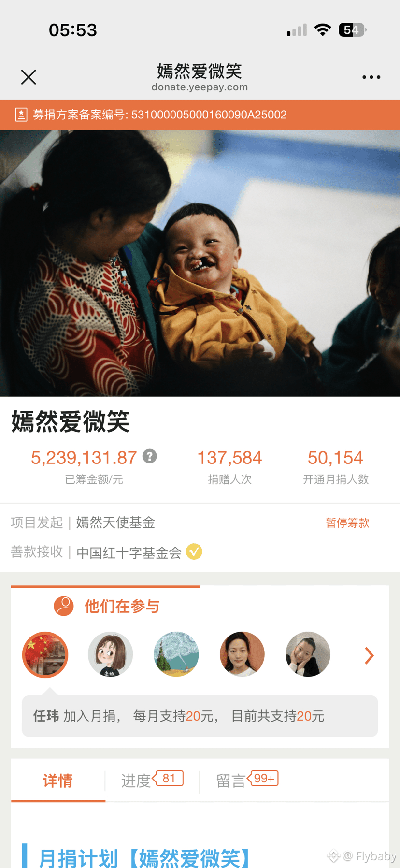Open the three-dot more options menu

coord(371,77)
